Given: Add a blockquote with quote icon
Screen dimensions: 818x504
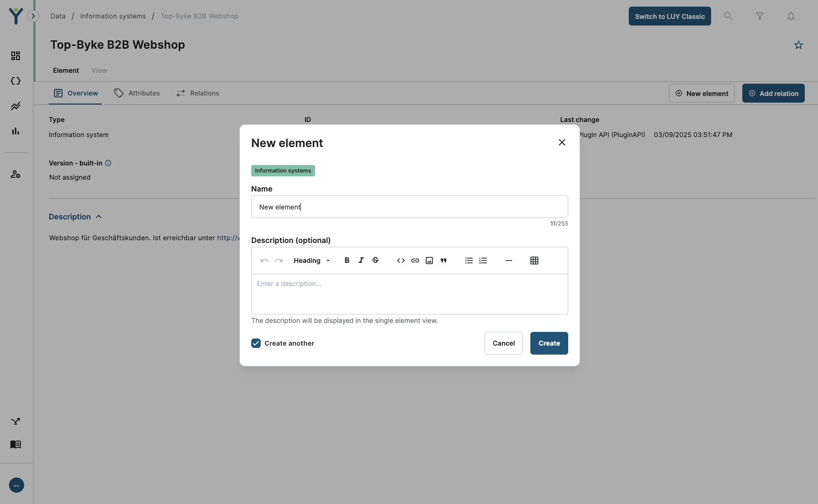Looking at the screenshot, I should click(x=443, y=261).
